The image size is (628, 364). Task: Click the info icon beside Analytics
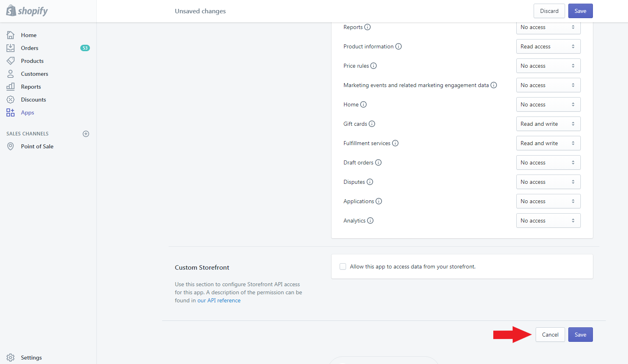point(370,220)
